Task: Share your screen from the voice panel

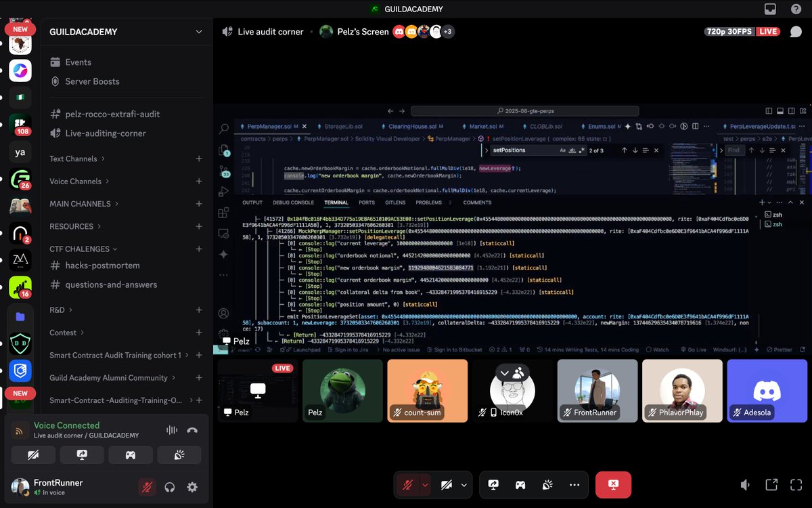Action: (82, 455)
